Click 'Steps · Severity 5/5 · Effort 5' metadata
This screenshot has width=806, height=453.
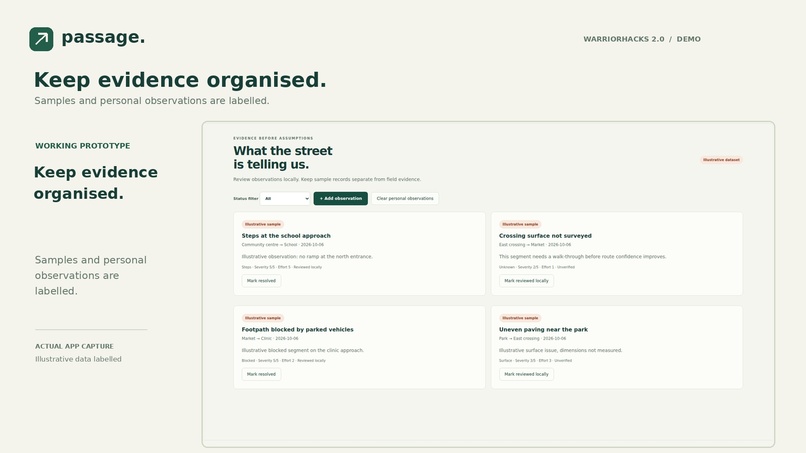[x=266, y=267]
